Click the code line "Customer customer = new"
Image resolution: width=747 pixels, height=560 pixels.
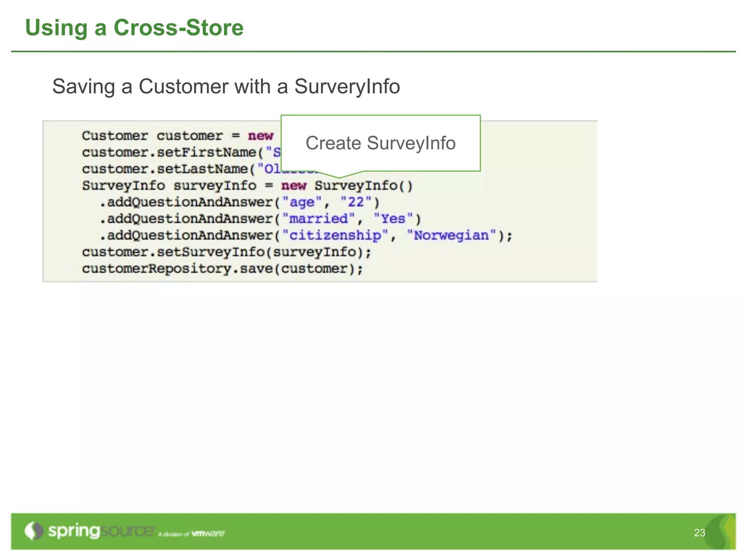(x=178, y=136)
